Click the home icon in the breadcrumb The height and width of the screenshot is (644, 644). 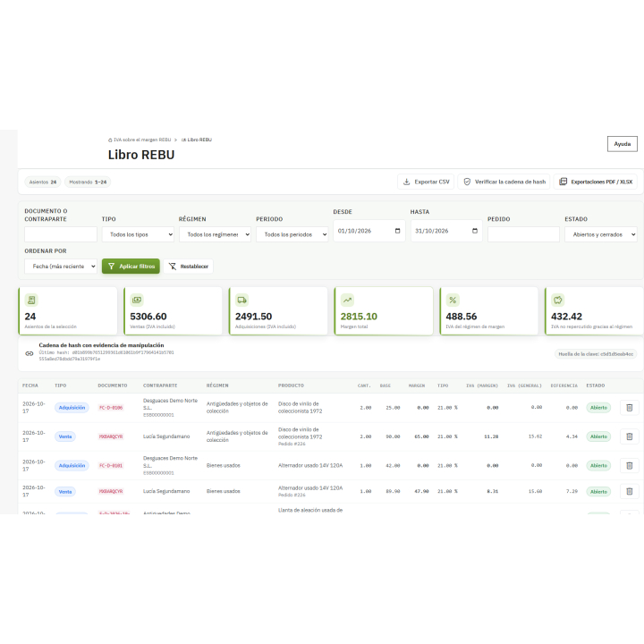click(x=110, y=140)
